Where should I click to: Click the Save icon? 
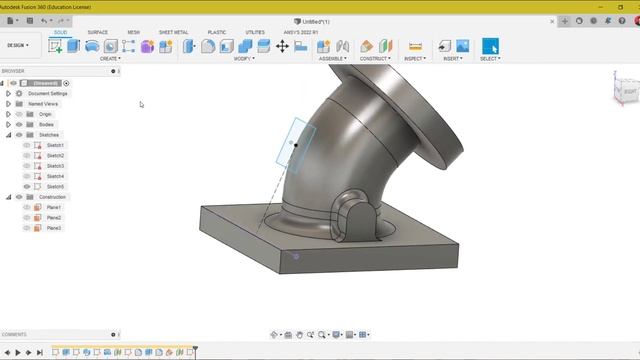click(30, 20)
